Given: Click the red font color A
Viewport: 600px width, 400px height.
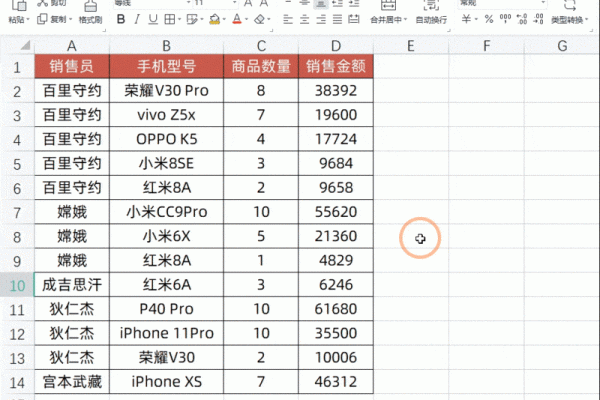Looking at the screenshot, I should click(237, 19).
